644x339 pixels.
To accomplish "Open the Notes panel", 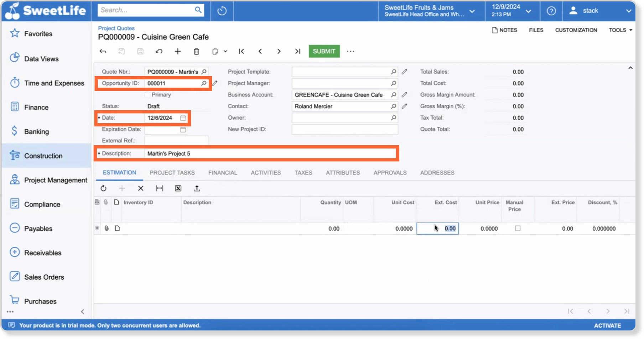I will tap(504, 30).
